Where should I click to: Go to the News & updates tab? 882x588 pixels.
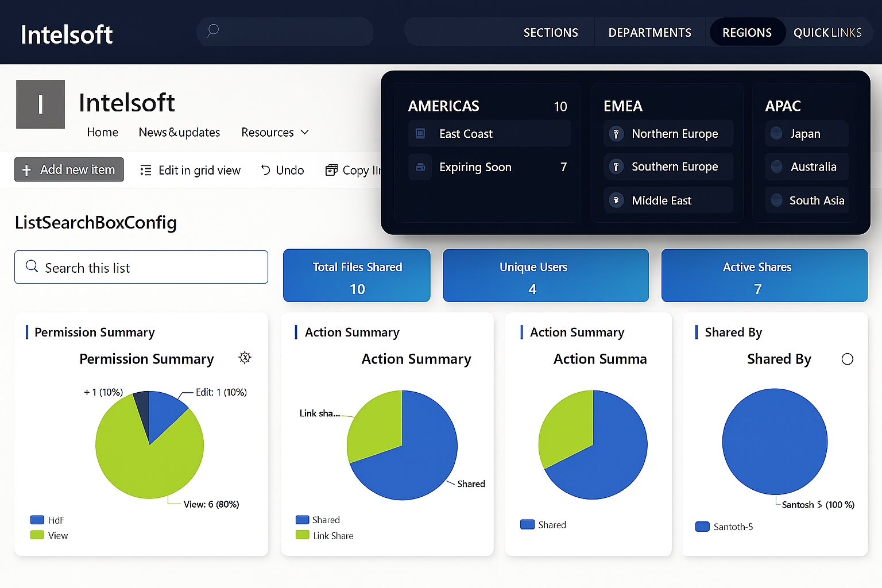click(x=179, y=133)
